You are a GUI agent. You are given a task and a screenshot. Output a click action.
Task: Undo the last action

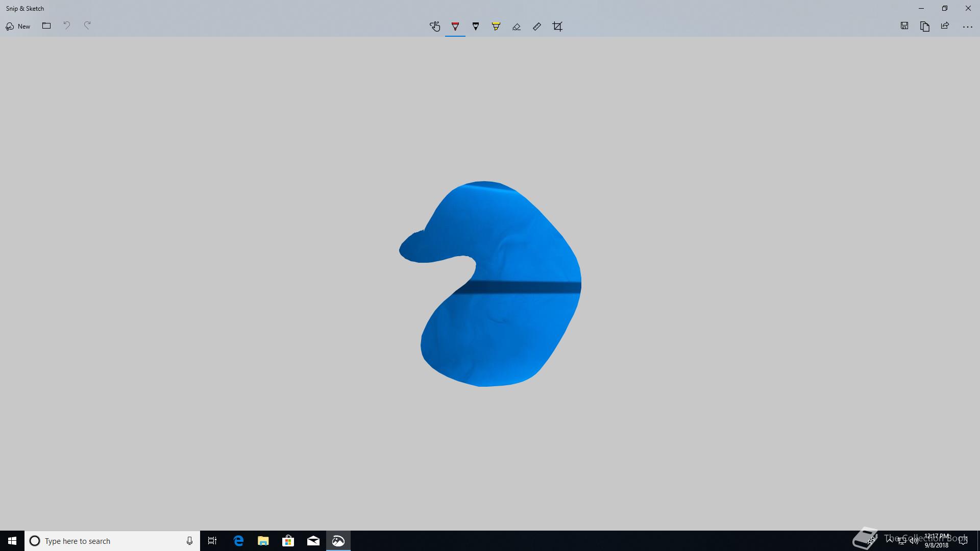click(66, 26)
